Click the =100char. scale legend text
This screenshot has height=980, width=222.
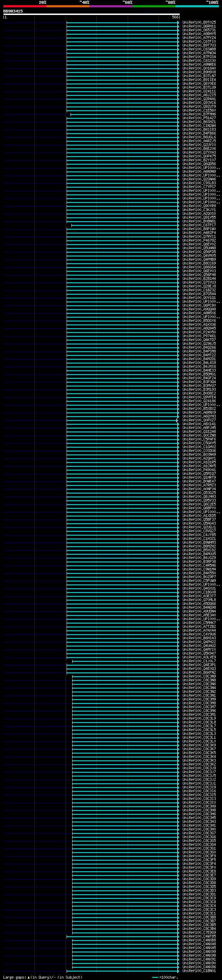point(168,977)
